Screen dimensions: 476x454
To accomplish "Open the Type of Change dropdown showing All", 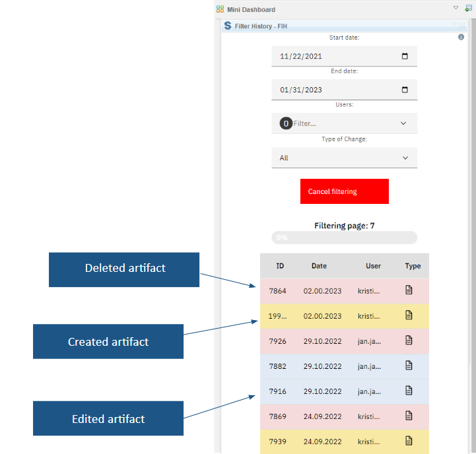I will point(344,158).
